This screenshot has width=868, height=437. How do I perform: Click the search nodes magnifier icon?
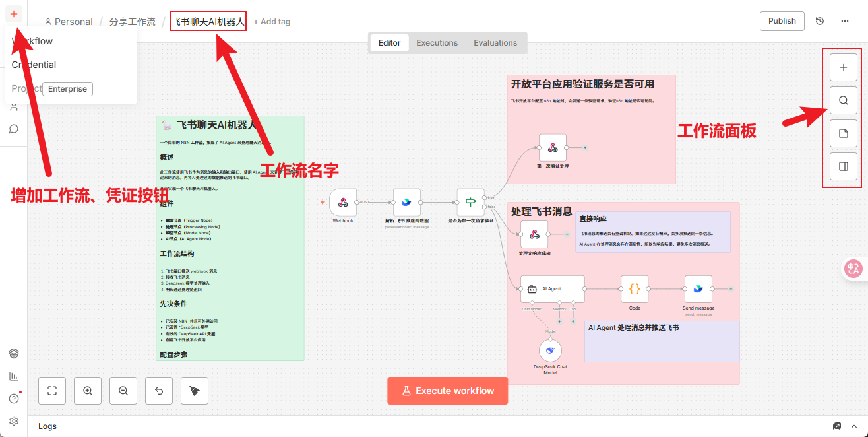843,100
